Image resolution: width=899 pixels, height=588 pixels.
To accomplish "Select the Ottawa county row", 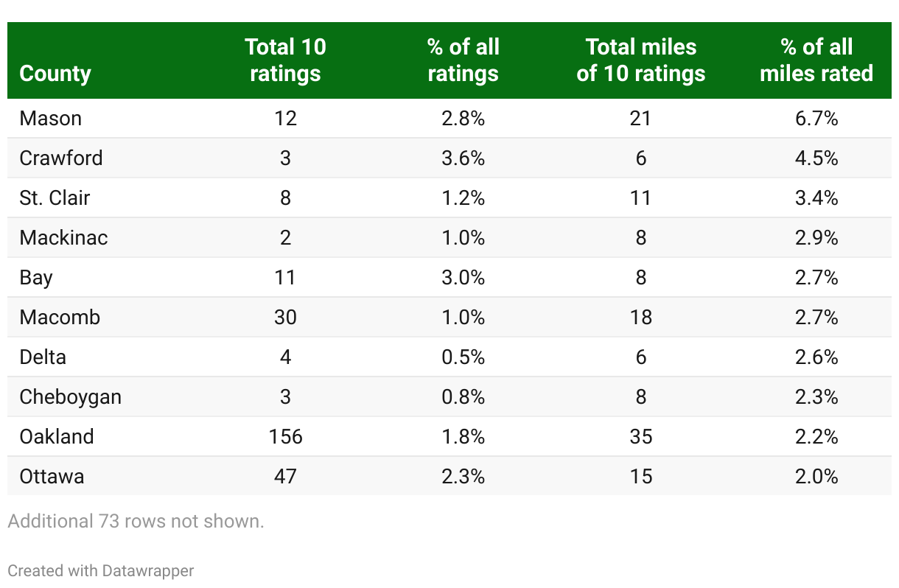I will point(52,476).
